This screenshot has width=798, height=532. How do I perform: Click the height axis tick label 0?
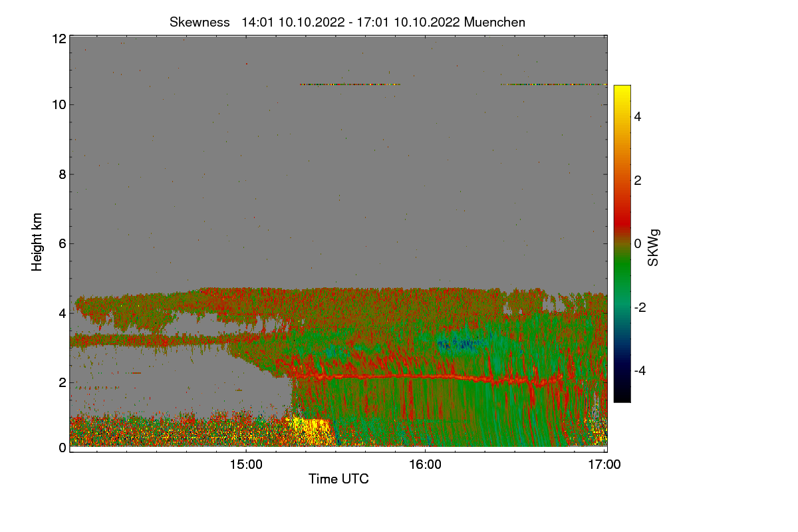pyautogui.click(x=62, y=448)
